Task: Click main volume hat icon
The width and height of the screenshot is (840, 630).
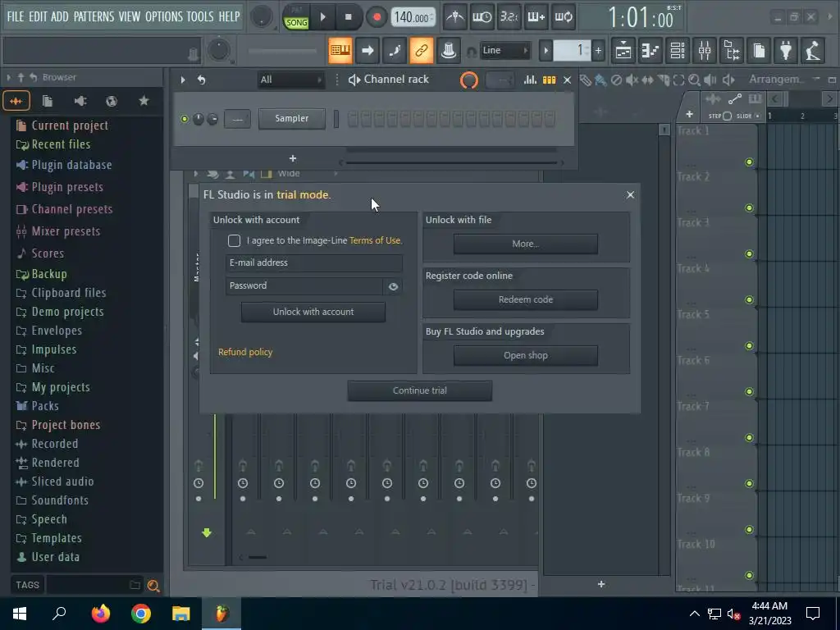Action: pos(449,50)
